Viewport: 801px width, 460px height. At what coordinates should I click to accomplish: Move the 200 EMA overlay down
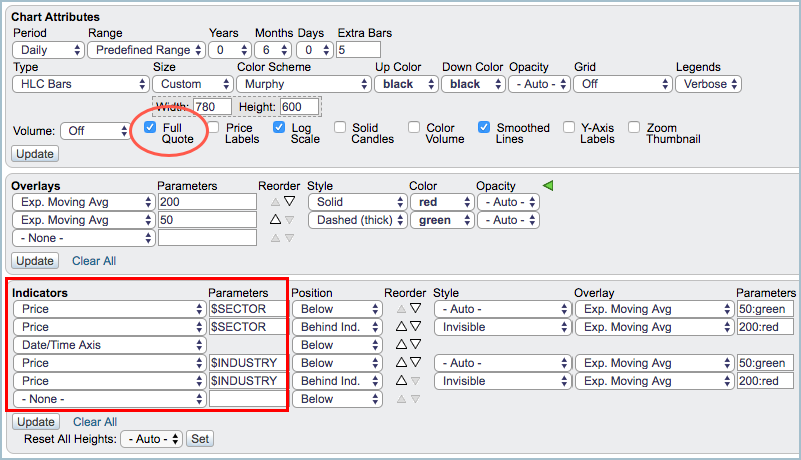[x=289, y=202]
